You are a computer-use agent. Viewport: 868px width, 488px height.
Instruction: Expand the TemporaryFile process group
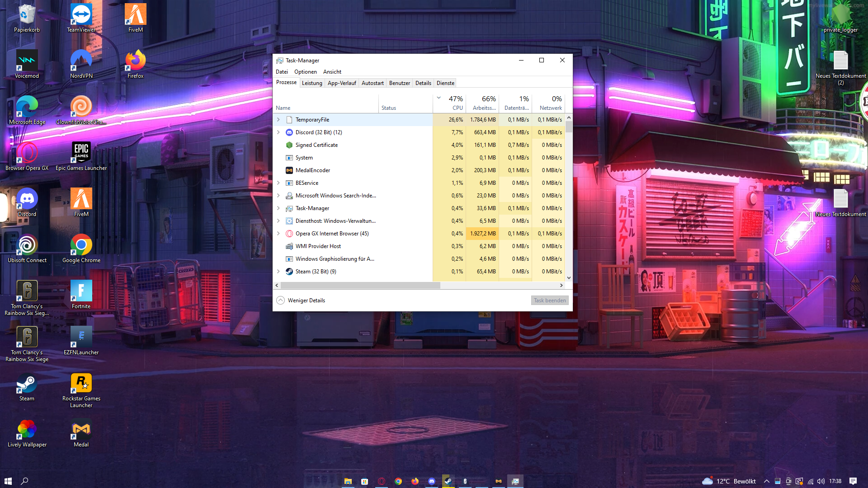pyautogui.click(x=278, y=120)
